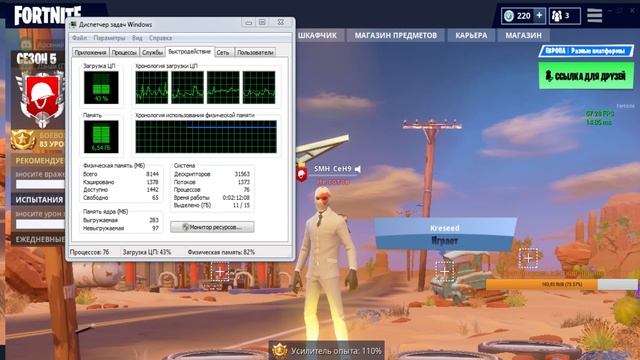Click the РЕКОМЕНДУЕ section header

point(40,160)
